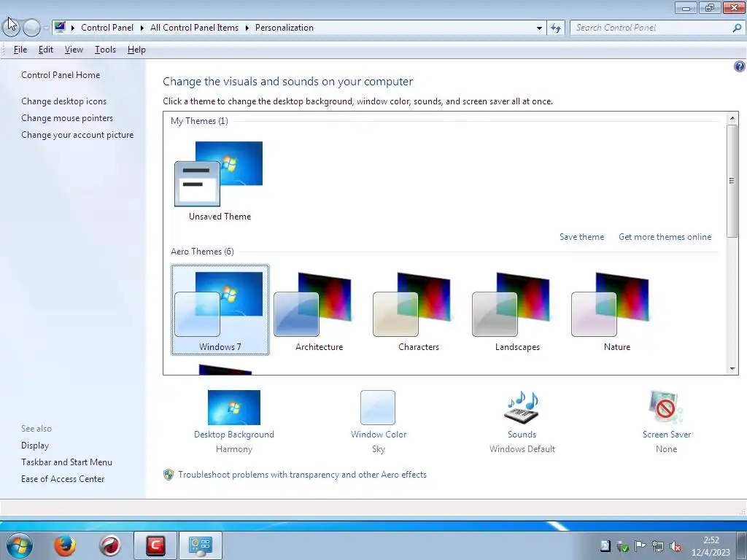
Task: Open the red C taskbar application
Action: click(x=155, y=545)
